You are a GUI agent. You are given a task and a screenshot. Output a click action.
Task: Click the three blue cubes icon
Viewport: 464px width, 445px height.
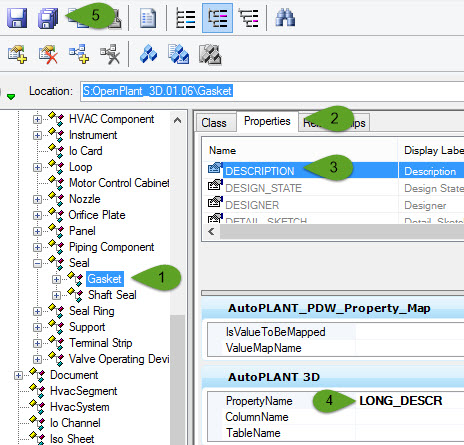(148, 54)
